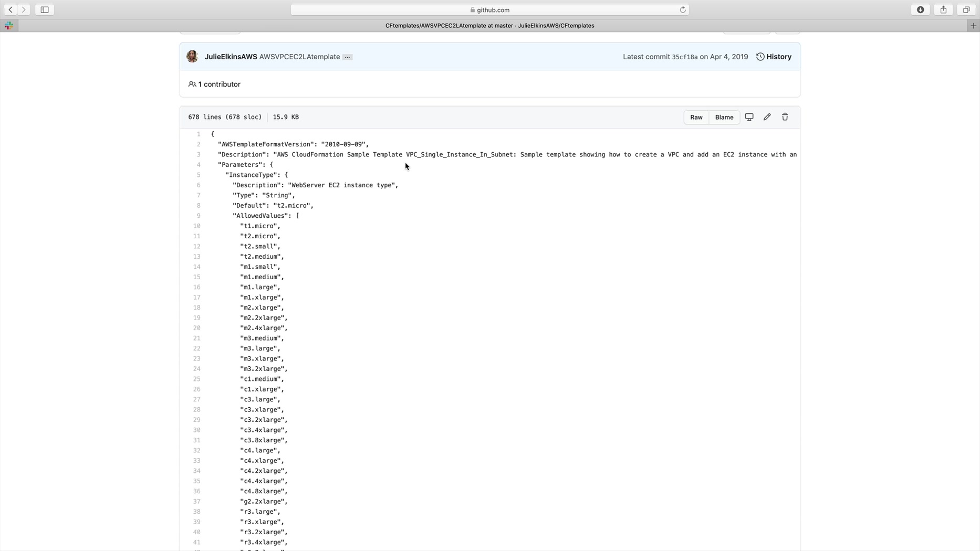The image size is (980, 551).
Task: Select the CFtemplates tab title
Action: 489,25
